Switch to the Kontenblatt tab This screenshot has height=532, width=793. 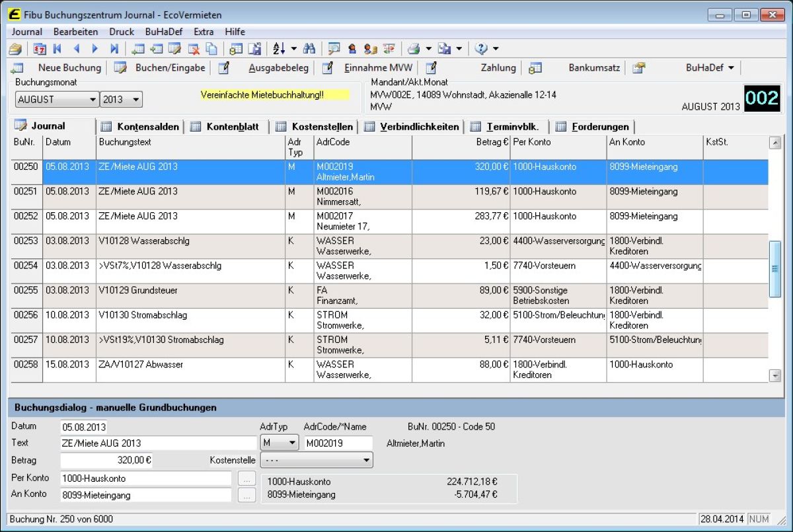click(226, 127)
